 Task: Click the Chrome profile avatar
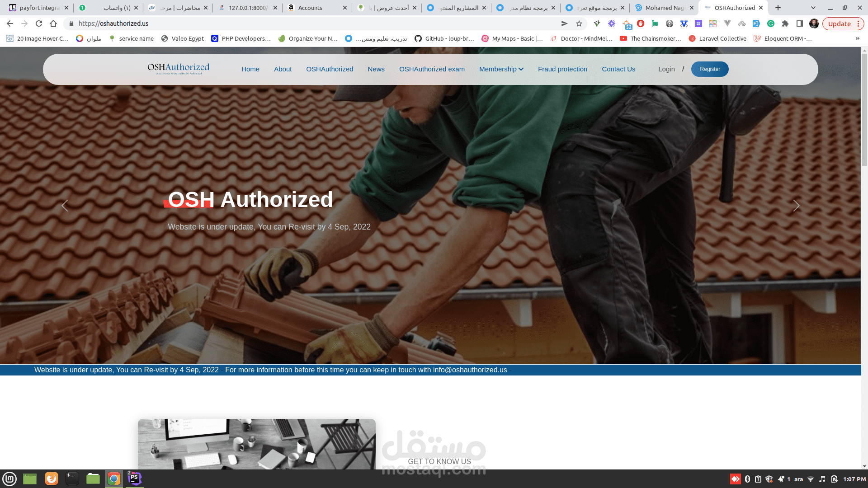pos(814,23)
